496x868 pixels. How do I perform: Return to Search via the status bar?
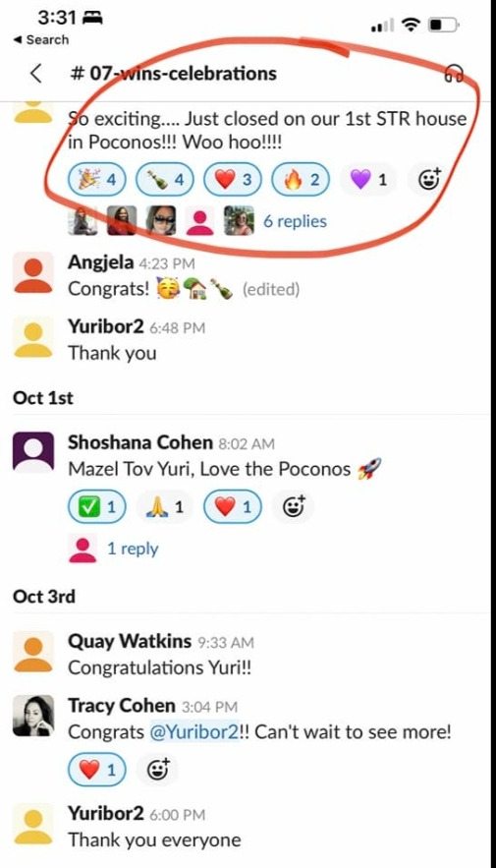[x=40, y=40]
